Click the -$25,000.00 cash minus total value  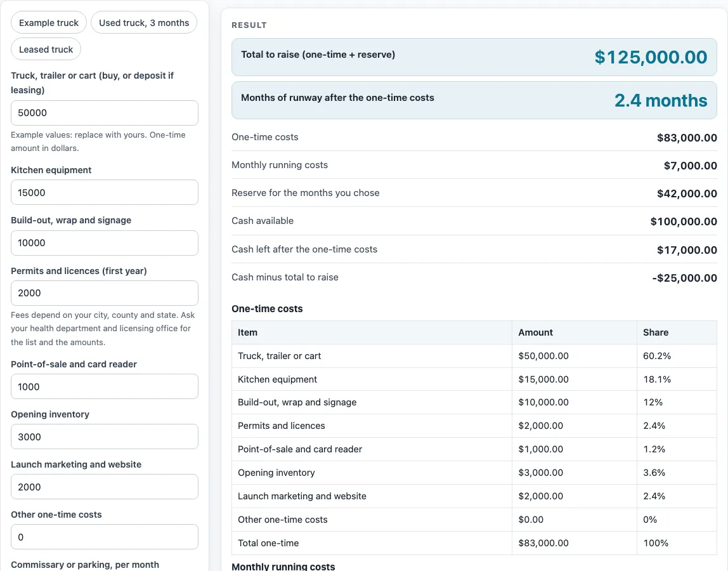[x=684, y=278]
